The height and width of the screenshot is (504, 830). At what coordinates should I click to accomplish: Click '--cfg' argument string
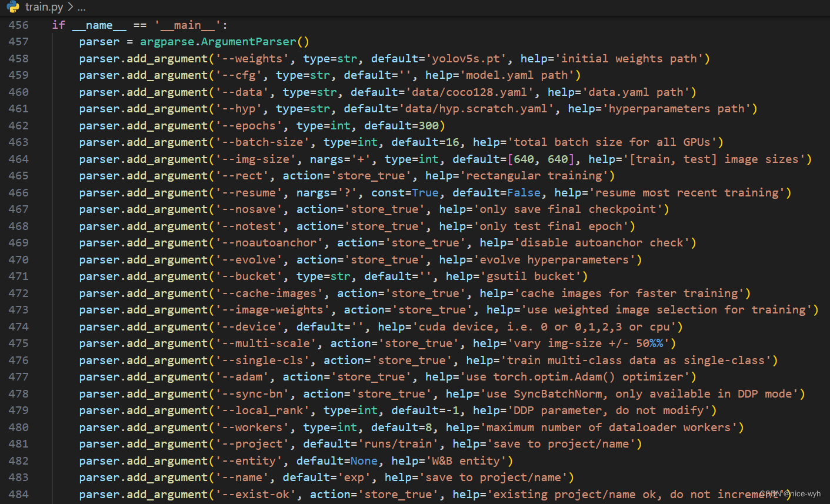[239, 75]
